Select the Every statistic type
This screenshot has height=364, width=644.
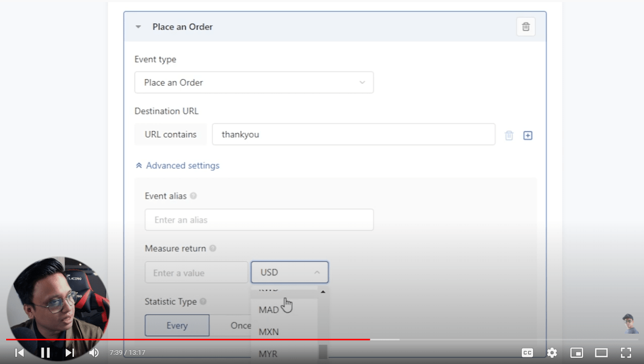(177, 325)
